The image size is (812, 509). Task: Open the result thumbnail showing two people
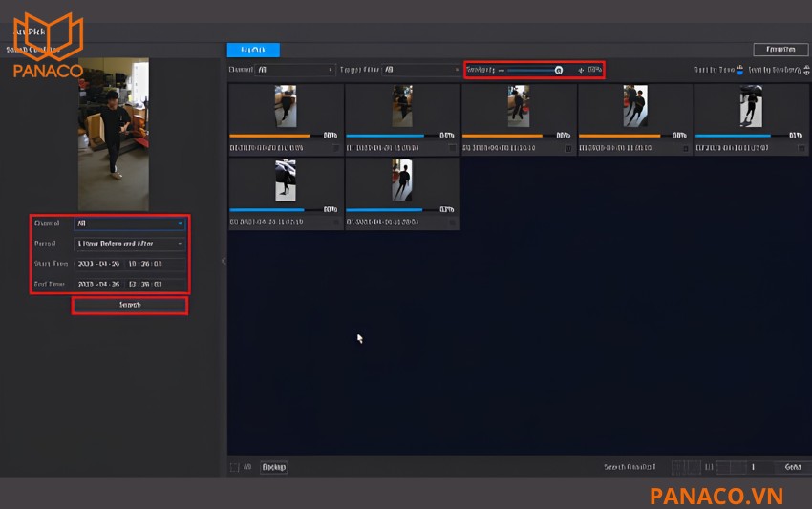pos(635,106)
